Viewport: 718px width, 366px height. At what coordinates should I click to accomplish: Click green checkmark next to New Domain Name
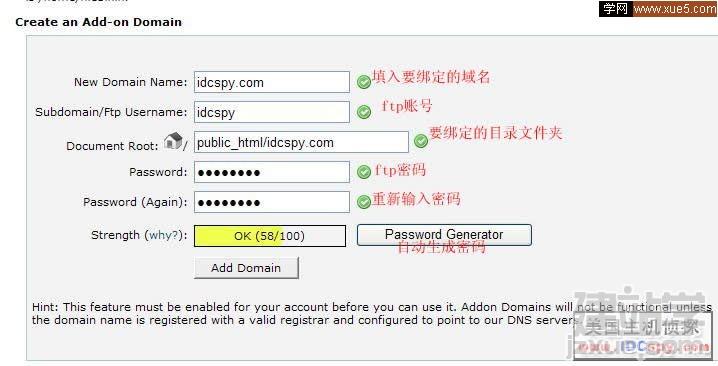(x=364, y=82)
